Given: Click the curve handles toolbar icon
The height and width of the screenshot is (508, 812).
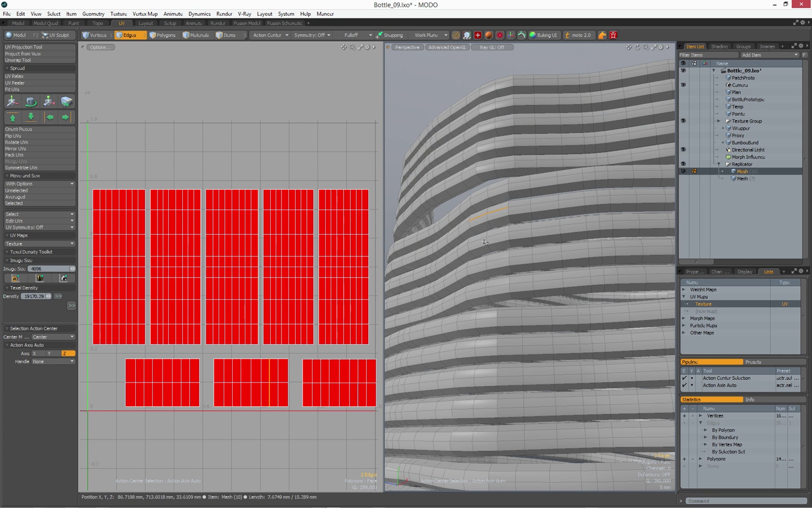Looking at the screenshot, I should [x=521, y=35].
